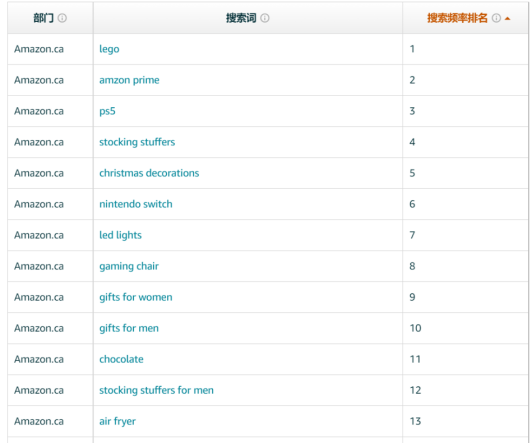Click info icon beside 部门 header
This screenshot has width=532, height=443.
[x=62, y=18]
